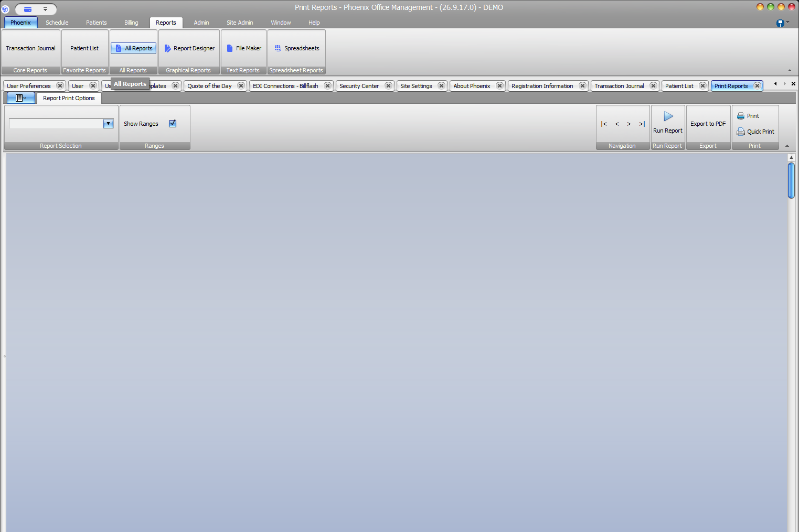Switch to the Site Admin ribbon tab
Image resolution: width=799 pixels, height=532 pixels.
[x=240, y=23]
